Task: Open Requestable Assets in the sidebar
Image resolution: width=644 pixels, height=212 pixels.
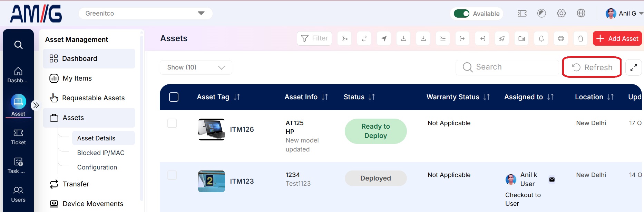Action: coord(89,98)
